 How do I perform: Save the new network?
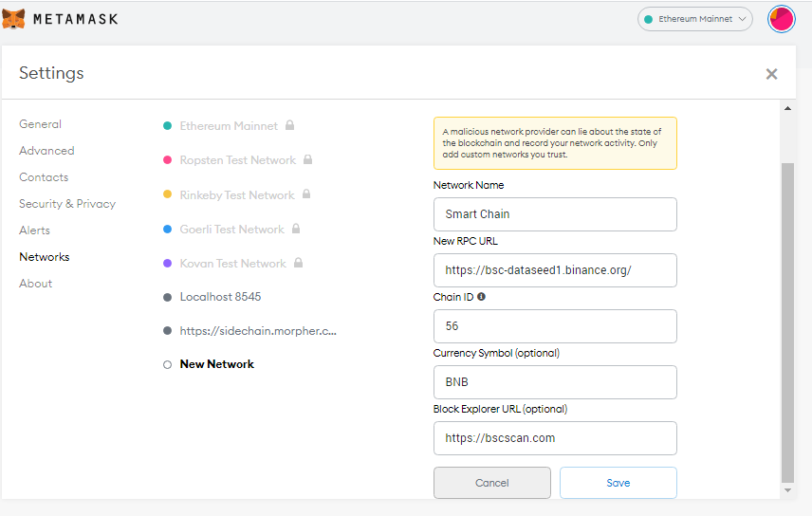click(x=618, y=483)
